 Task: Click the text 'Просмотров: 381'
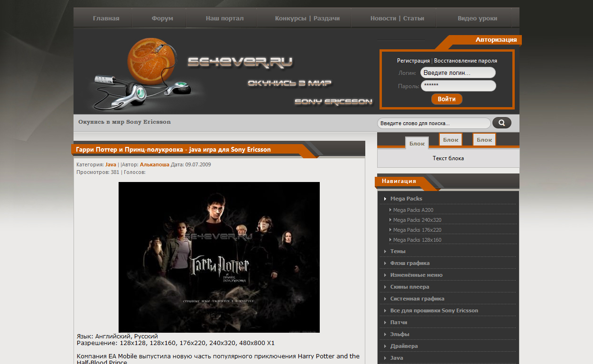coord(98,172)
